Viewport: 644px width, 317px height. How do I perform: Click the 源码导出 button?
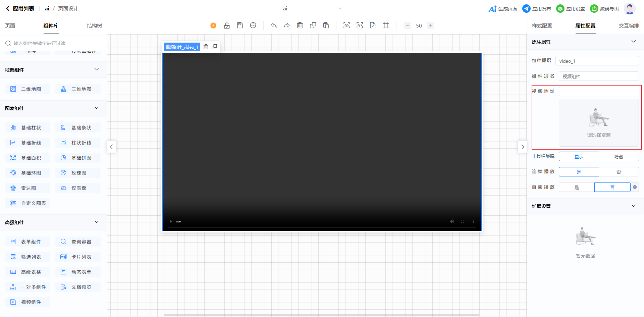point(605,9)
